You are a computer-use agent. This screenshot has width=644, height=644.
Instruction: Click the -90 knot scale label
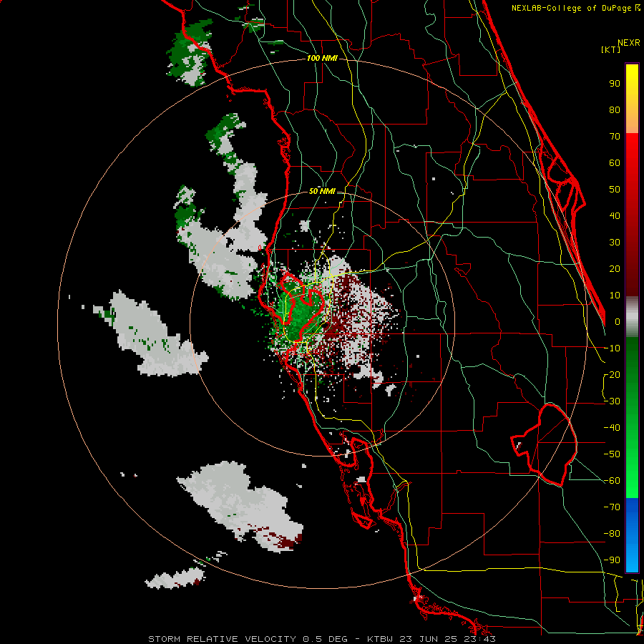click(x=612, y=560)
